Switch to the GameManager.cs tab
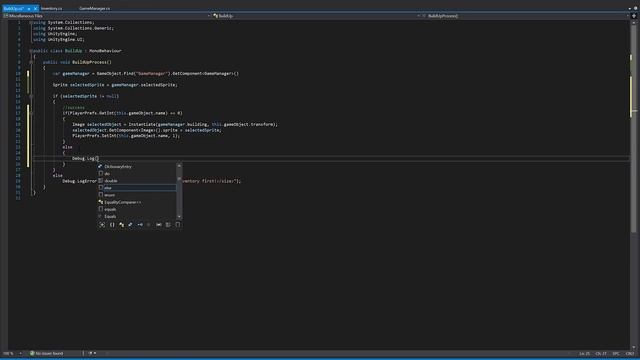The height and width of the screenshot is (360, 640). click(94, 8)
